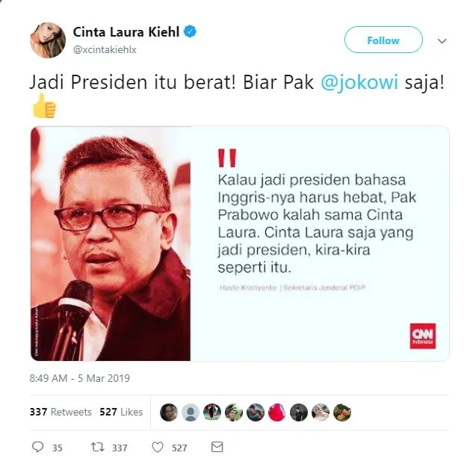Screen dimensions: 473x476
Task: Click the blue verified badge
Action: [x=191, y=31]
